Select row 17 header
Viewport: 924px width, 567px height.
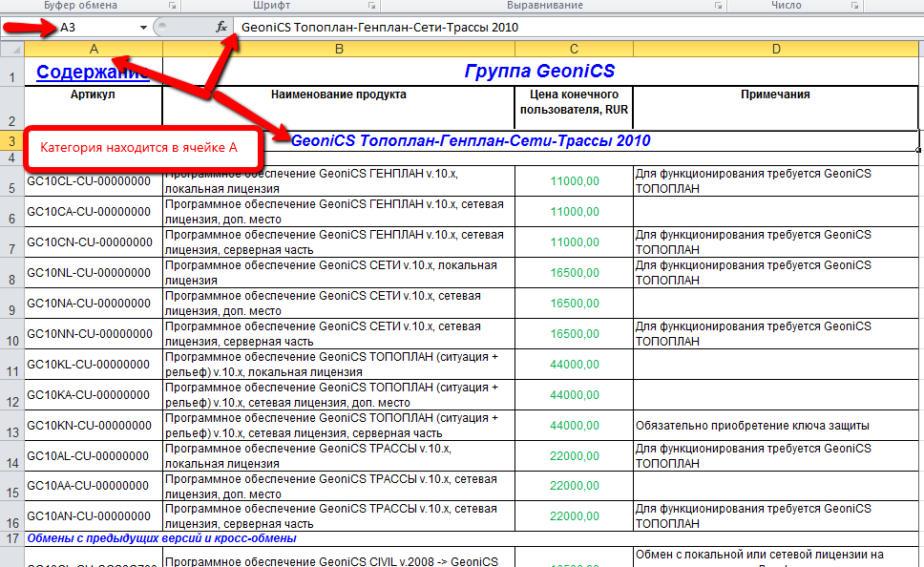point(12,538)
